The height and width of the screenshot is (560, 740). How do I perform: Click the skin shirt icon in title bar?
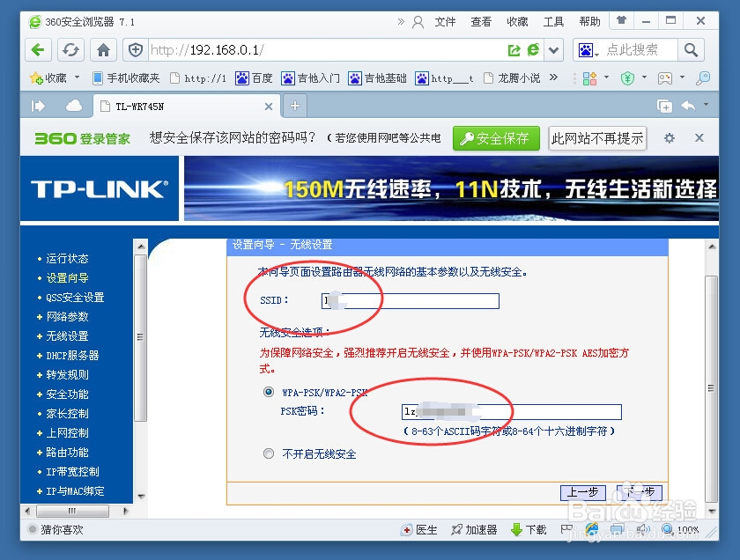pyautogui.click(x=622, y=20)
